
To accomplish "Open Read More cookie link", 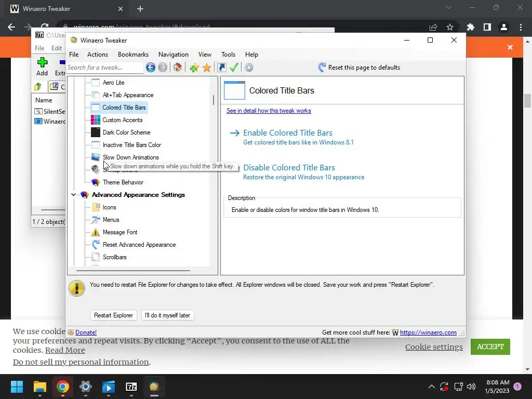I will [65, 350].
